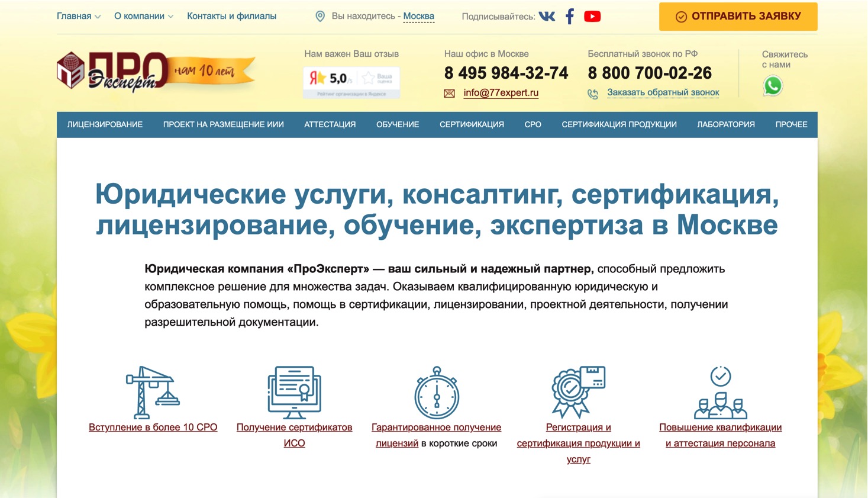The image size is (868, 498).
Task: Click the stopwatch icon for license services
Action: click(x=436, y=393)
